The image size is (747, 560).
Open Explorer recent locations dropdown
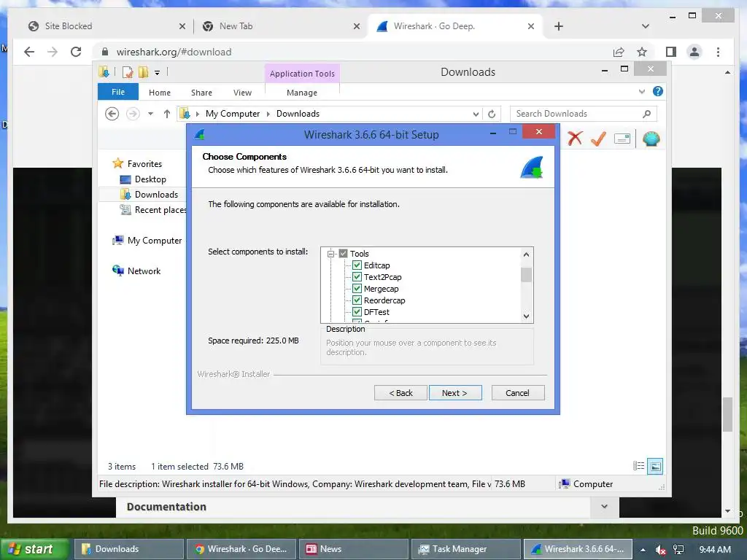pos(150,114)
